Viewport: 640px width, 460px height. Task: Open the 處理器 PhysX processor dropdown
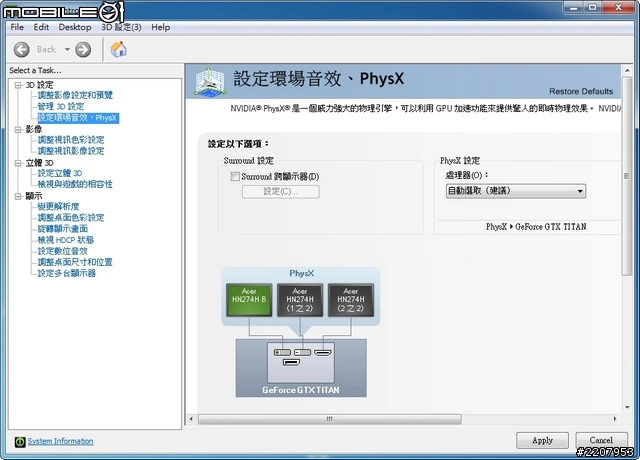tap(516, 191)
